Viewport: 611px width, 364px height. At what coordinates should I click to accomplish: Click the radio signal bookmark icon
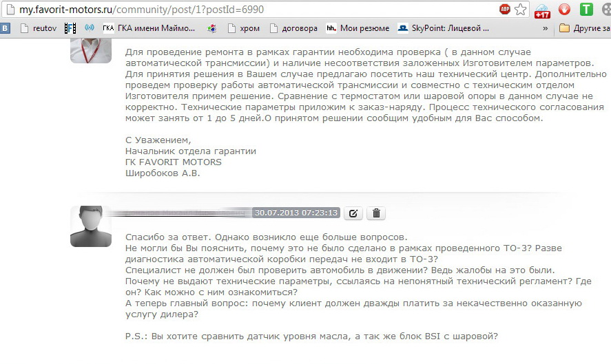(x=90, y=28)
